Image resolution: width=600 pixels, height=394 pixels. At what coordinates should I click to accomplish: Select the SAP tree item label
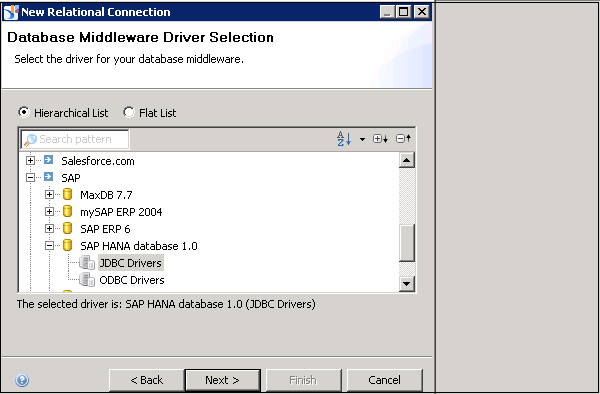point(71,178)
